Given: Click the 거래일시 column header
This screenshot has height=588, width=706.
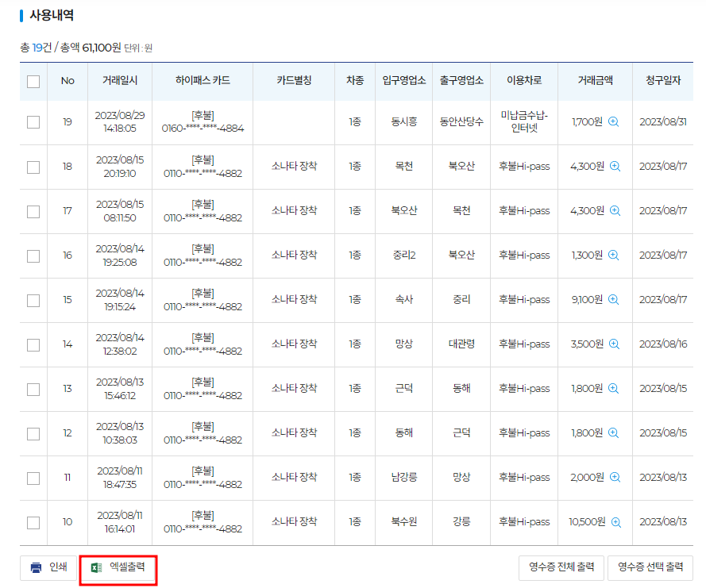Looking at the screenshot, I should click(120, 80).
